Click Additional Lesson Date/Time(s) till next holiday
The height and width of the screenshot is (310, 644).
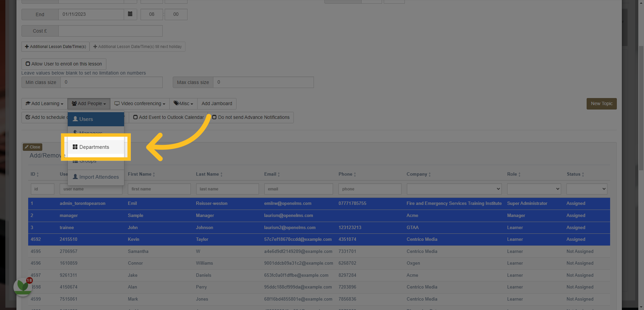click(x=138, y=47)
